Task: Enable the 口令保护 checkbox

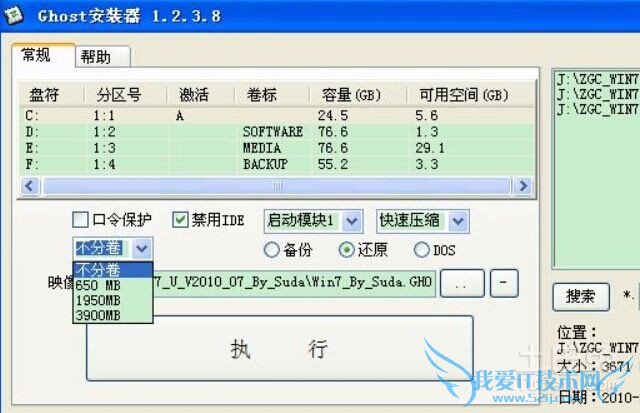Action: pyautogui.click(x=80, y=220)
